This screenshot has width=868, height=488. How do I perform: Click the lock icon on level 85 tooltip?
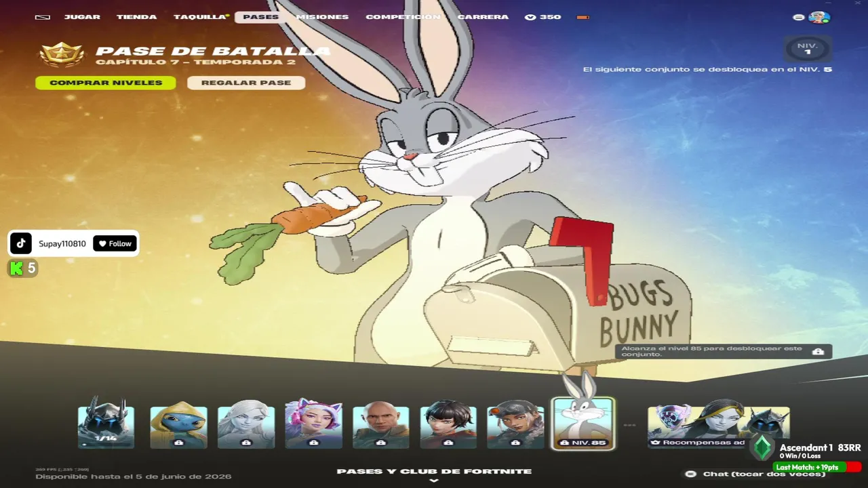[x=818, y=352]
